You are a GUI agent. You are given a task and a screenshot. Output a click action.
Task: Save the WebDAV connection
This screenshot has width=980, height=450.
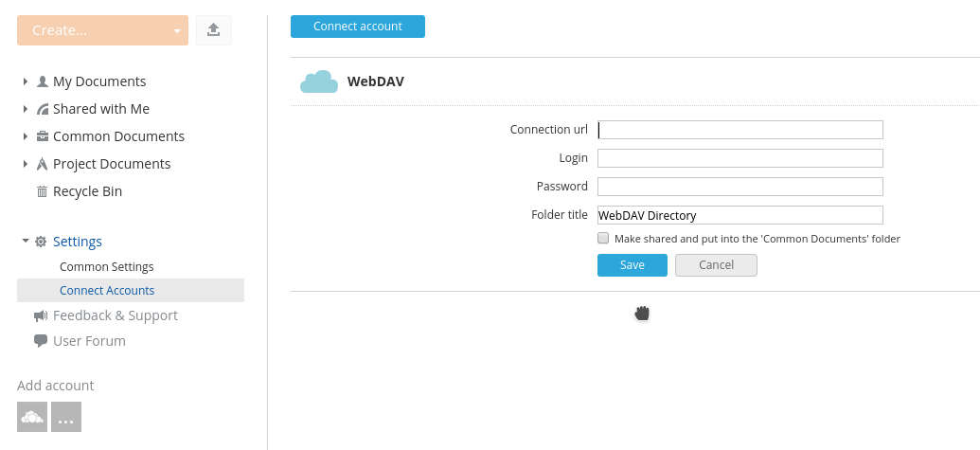pos(632,265)
